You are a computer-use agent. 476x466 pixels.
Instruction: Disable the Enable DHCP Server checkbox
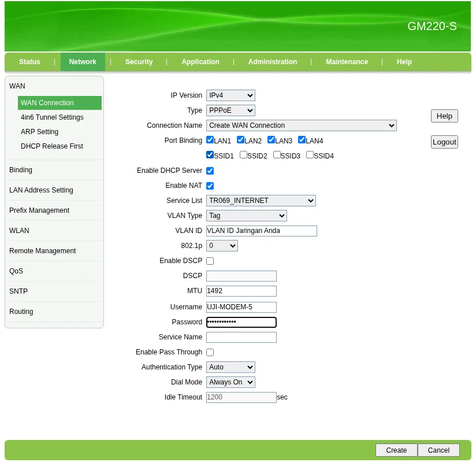pyautogui.click(x=210, y=171)
